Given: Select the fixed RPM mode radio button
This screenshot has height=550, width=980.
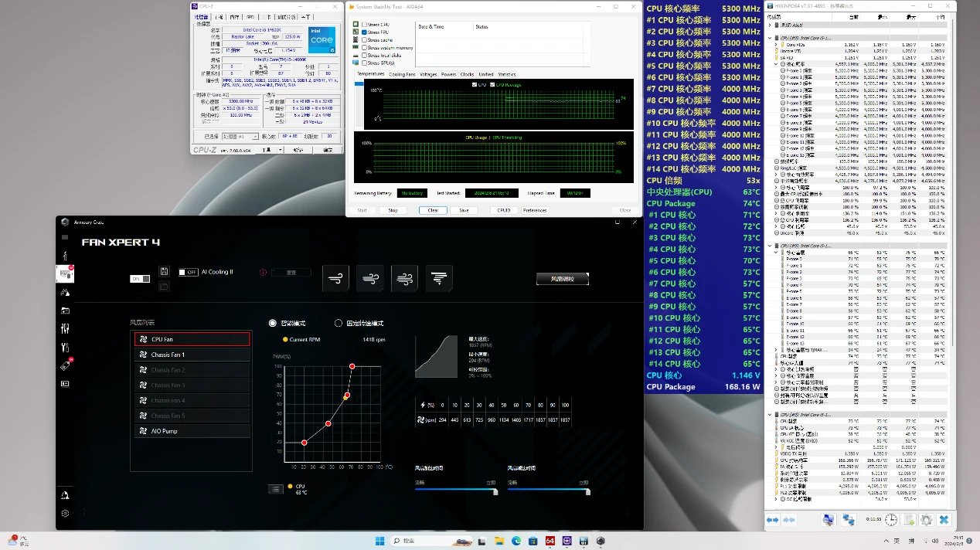Looking at the screenshot, I should [x=339, y=323].
